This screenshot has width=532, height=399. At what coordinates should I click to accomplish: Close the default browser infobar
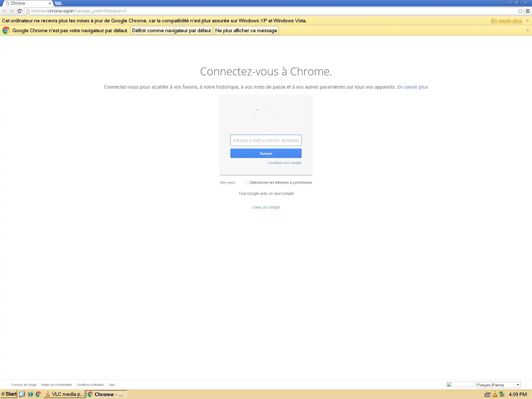527,30
